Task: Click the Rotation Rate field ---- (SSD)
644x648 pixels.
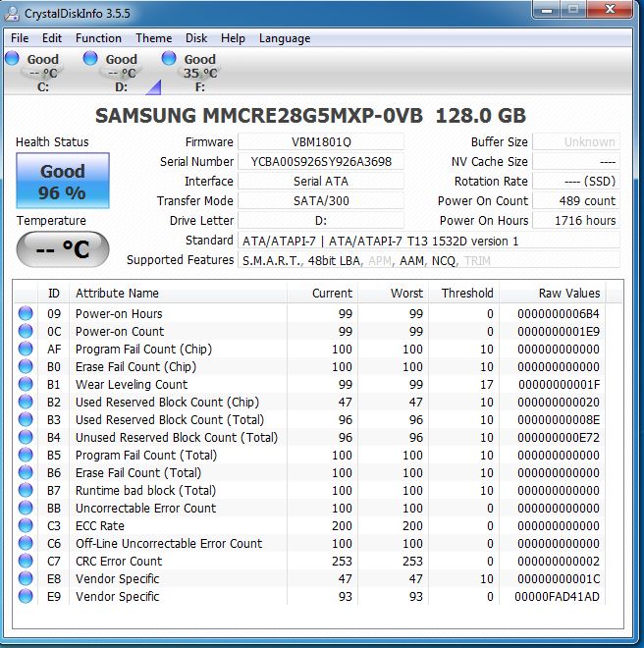Action: click(x=576, y=181)
